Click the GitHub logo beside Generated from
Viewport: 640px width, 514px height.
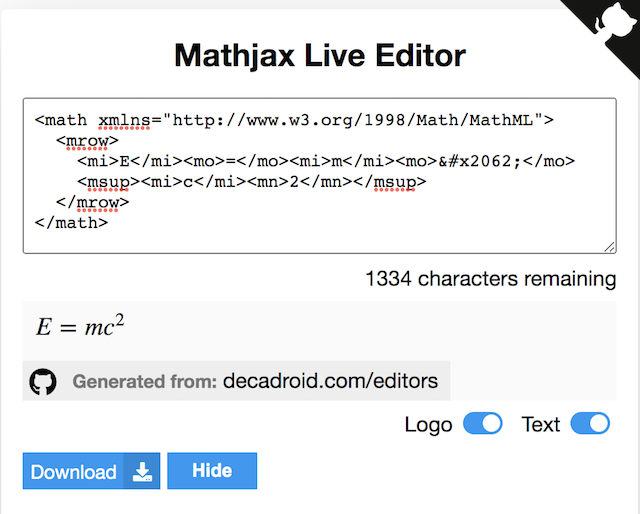(43, 382)
